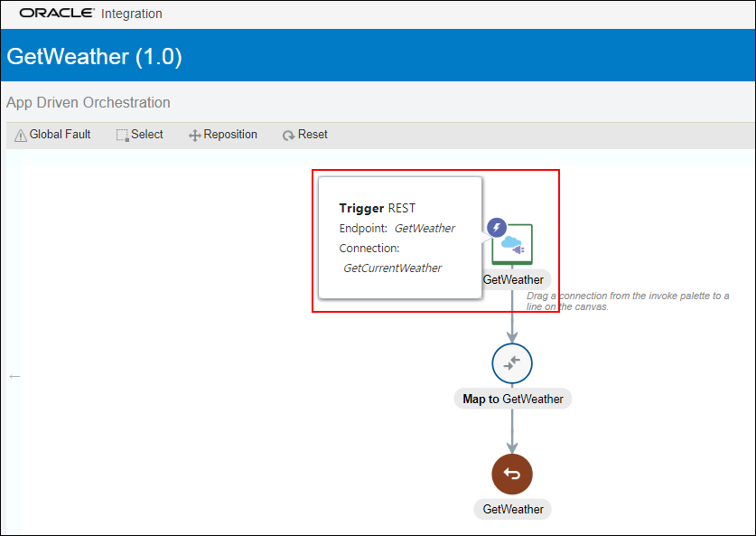Select the App Driven Orchestration header
The image size is (756, 536).
tap(88, 102)
